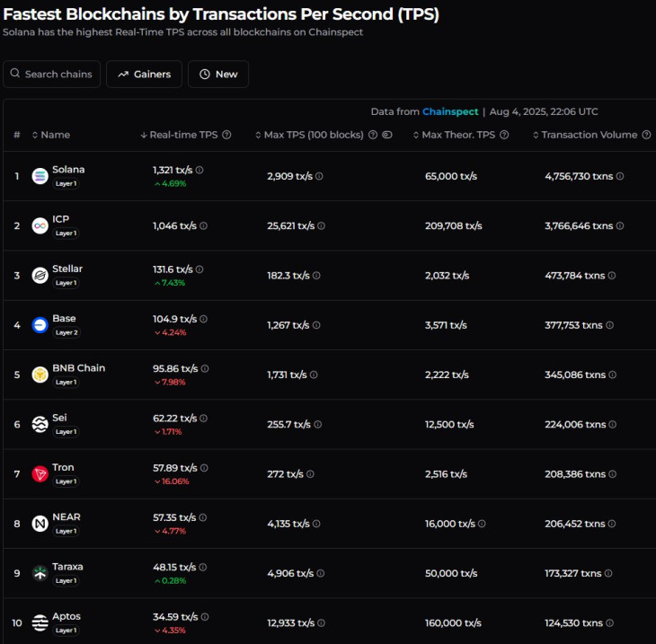Click the NEAR chain logo icon

click(x=40, y=524)
